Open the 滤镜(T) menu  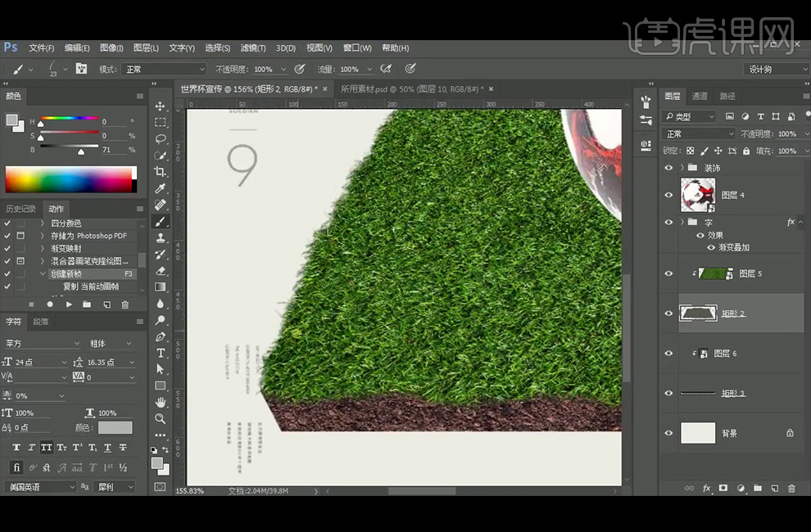[253, 48]
